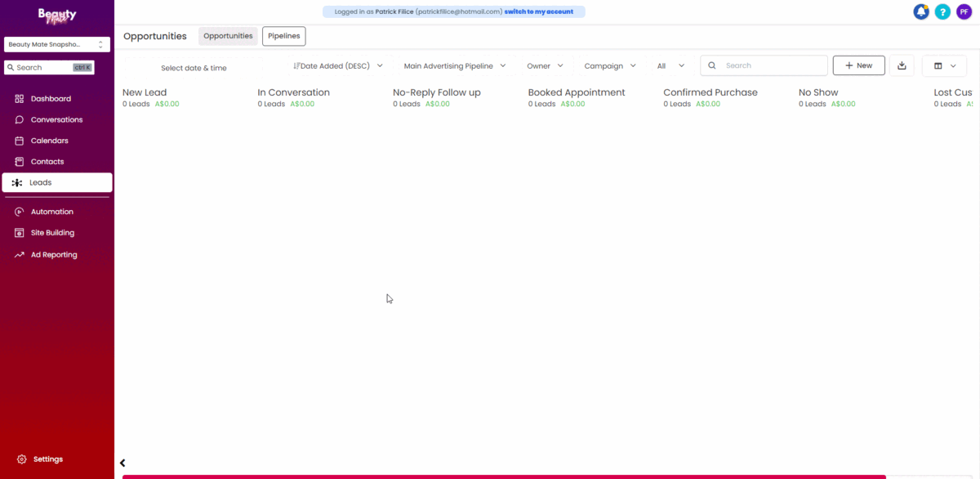Click the New opportunity button

pyautogui.click(x=858, y=65)
